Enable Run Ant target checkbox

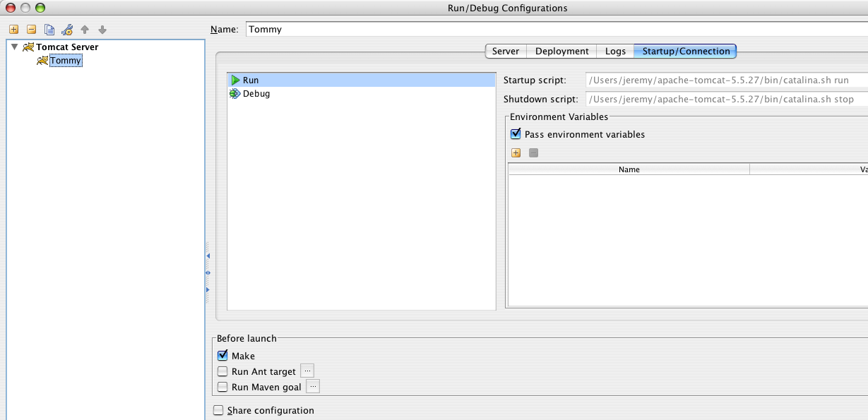click(x=223, y=371)
